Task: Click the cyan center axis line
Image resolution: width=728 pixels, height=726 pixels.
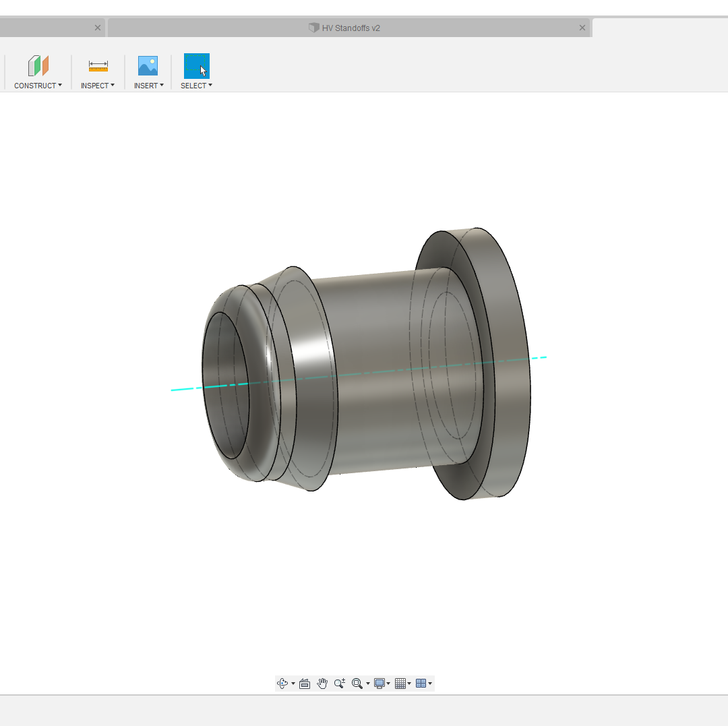Action: 533,359
